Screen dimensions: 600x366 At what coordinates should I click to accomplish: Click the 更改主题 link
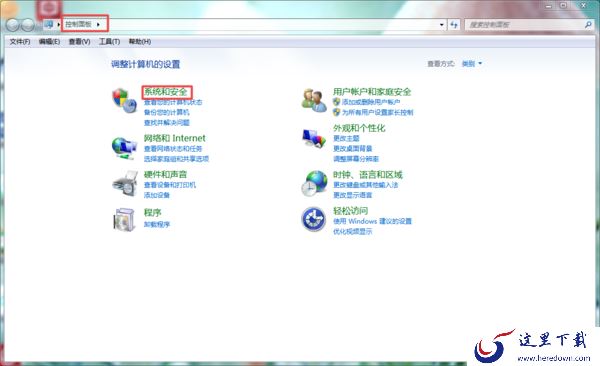pos(346,138)
